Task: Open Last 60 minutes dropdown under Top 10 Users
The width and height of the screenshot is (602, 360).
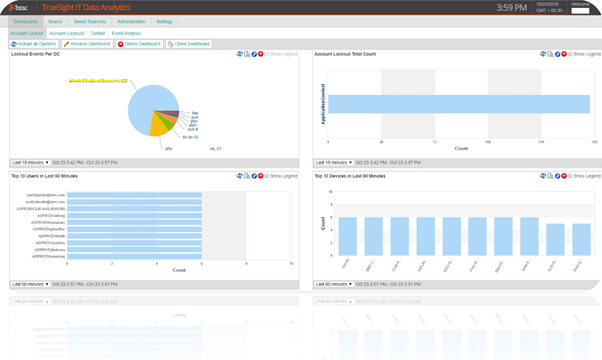Action: click(30, 284)
